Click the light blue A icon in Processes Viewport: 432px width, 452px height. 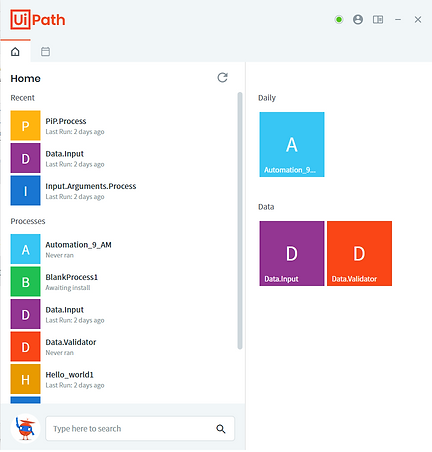click(25, 249)
